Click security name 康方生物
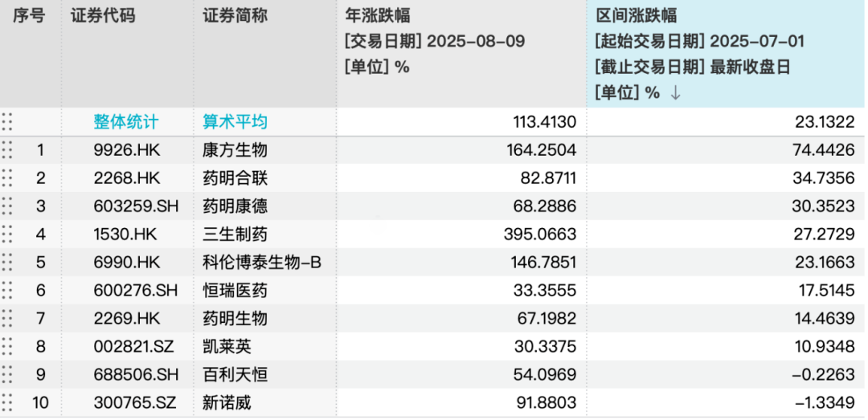 point(235,150)
